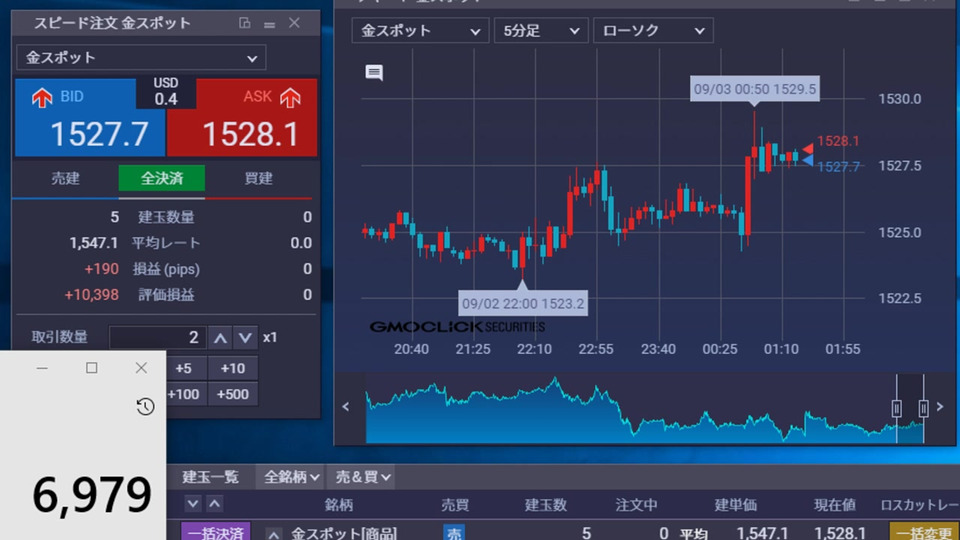
Task: Click the 1,547.1 average rate value
Action: coord(93,243)
